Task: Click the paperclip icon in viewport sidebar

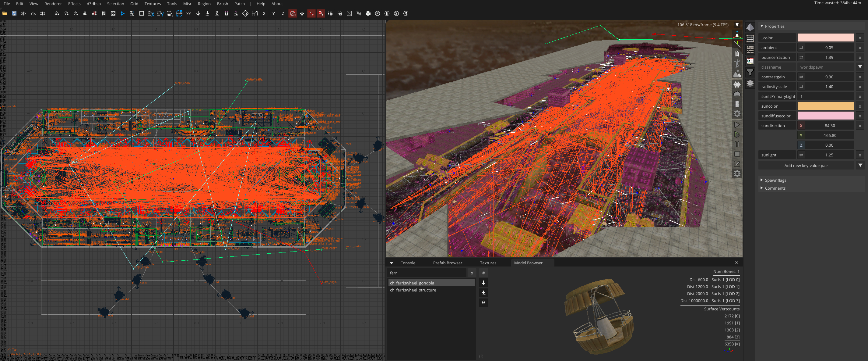Action: click(x=737, y=54)
